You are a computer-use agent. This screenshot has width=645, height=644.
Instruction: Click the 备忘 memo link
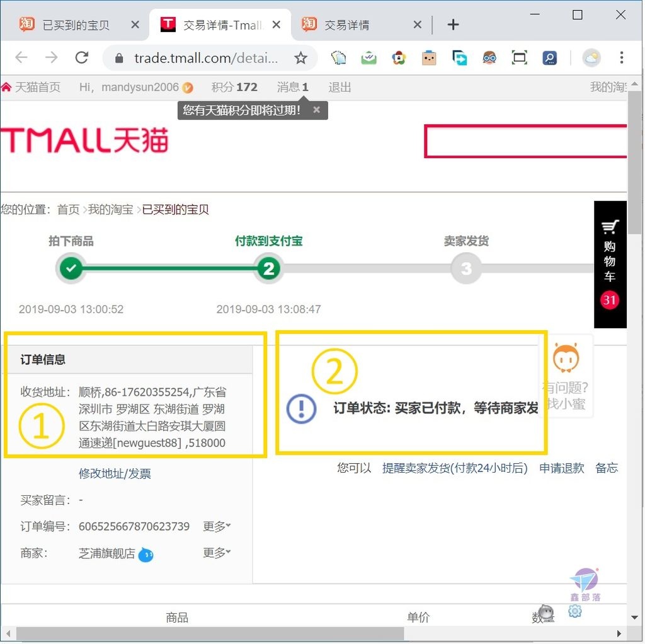point(607,468)
